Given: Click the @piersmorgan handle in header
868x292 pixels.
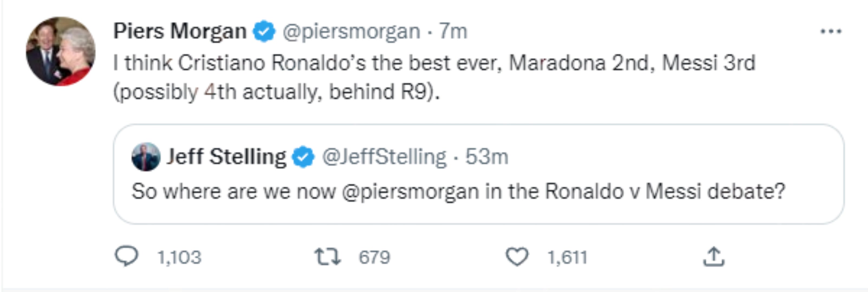Looking at the screenshot, I should 351,32.
